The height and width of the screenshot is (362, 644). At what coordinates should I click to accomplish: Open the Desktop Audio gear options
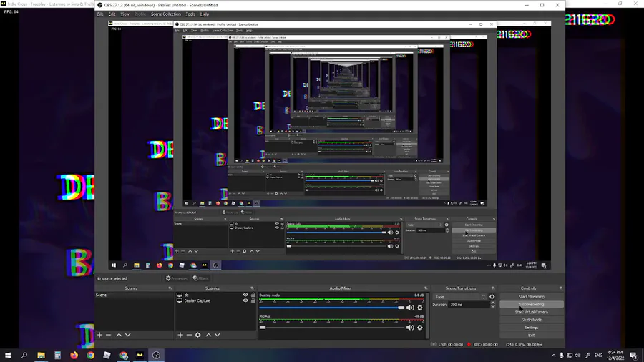(x=420, y=308)
